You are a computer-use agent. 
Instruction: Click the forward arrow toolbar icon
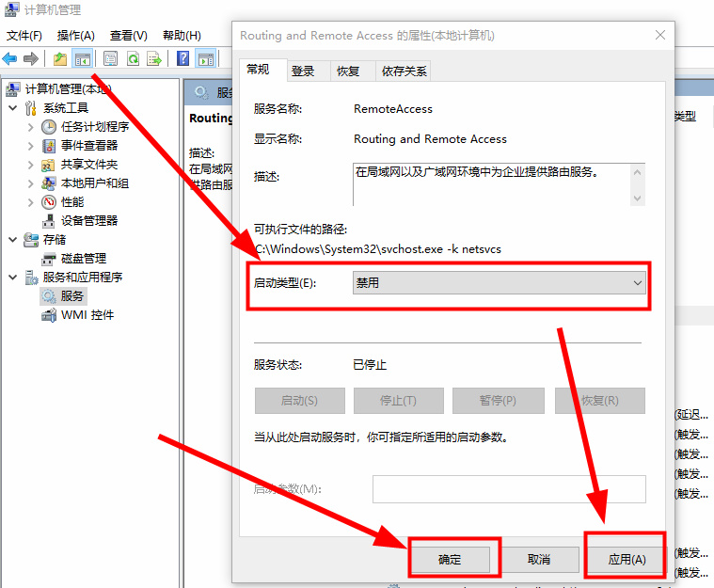tap(31, 58)
